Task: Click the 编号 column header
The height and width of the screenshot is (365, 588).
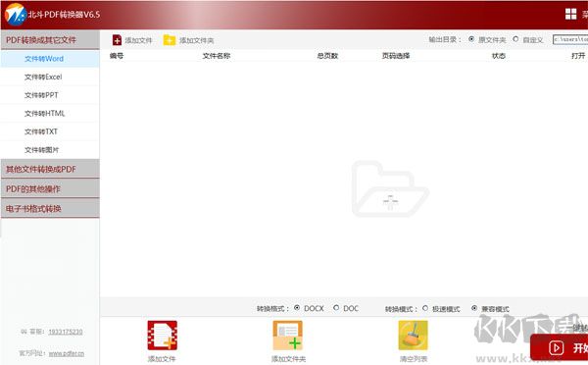Action: [117, 56]
